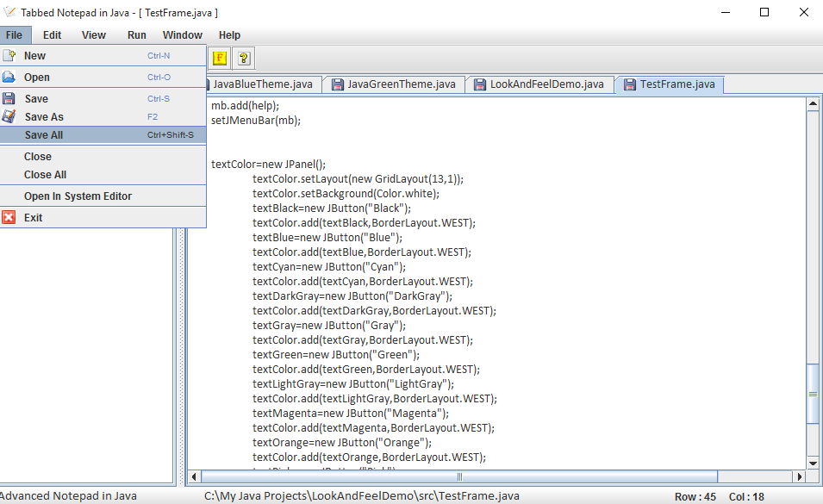Click the Open folder icon in File menu

pyautogui.click(x=11, y=77)
